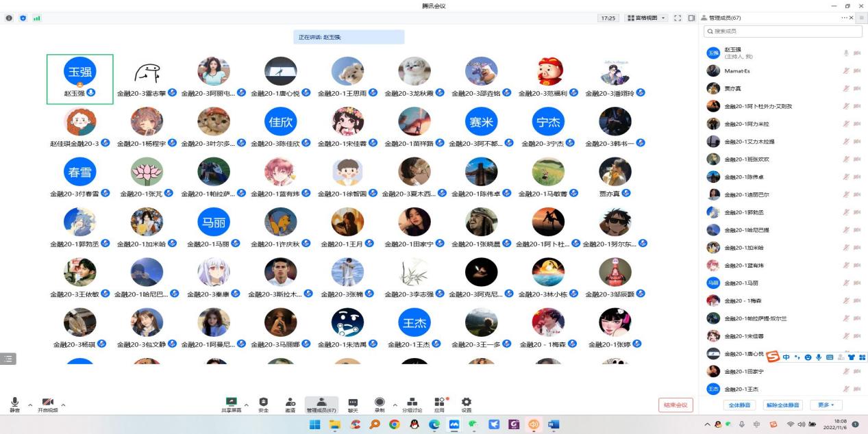Toggle 开启视频 camera on
This screenshot has width=868, height=434.
[x=47, y=404]
